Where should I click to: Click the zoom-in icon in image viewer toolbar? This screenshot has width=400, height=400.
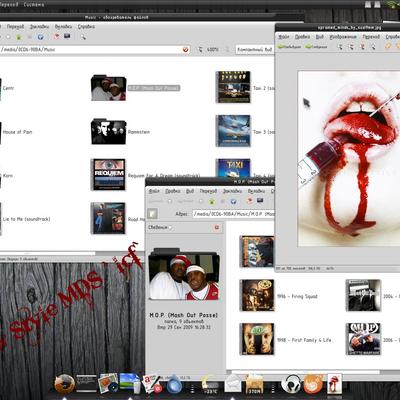340,47
